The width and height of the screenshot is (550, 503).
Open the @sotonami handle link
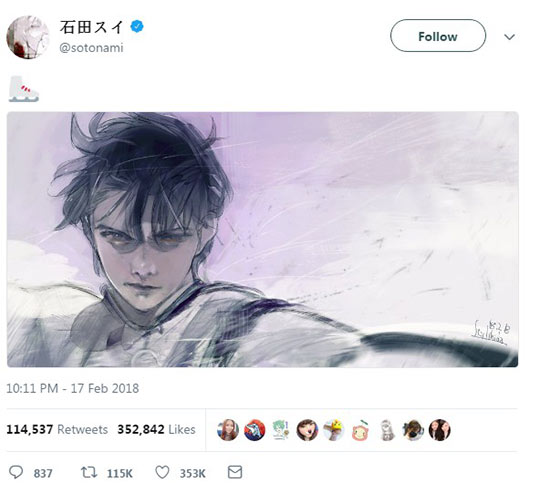(91, 48)
